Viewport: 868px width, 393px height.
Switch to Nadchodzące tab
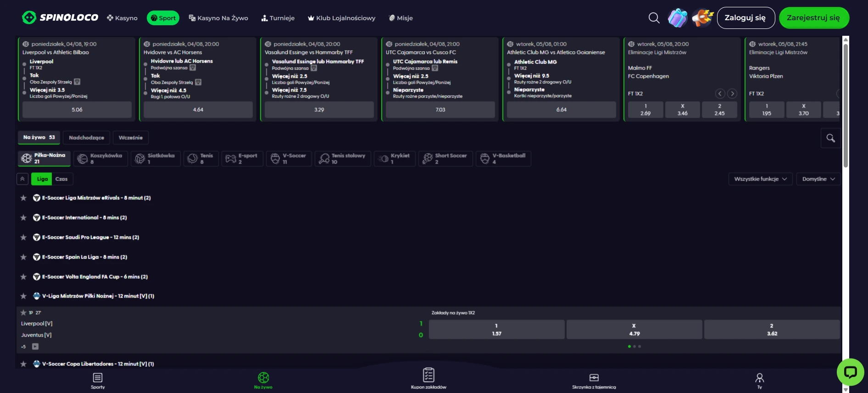click(86, 138)
